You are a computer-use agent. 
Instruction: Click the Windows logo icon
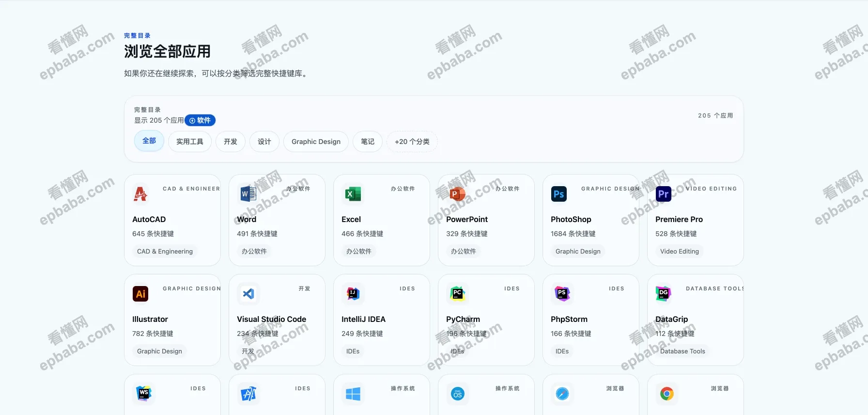353,394
